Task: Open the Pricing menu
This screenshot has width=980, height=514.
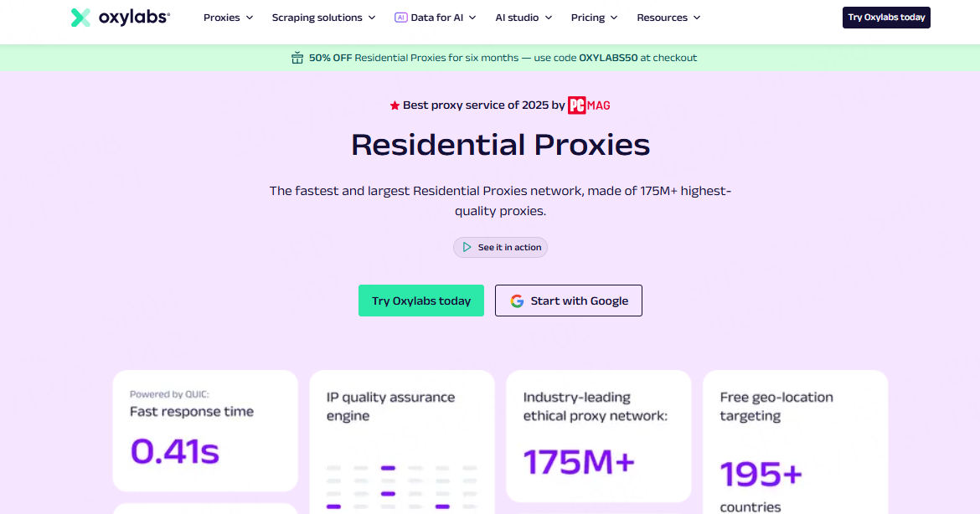Action: (x=594, y=18)
